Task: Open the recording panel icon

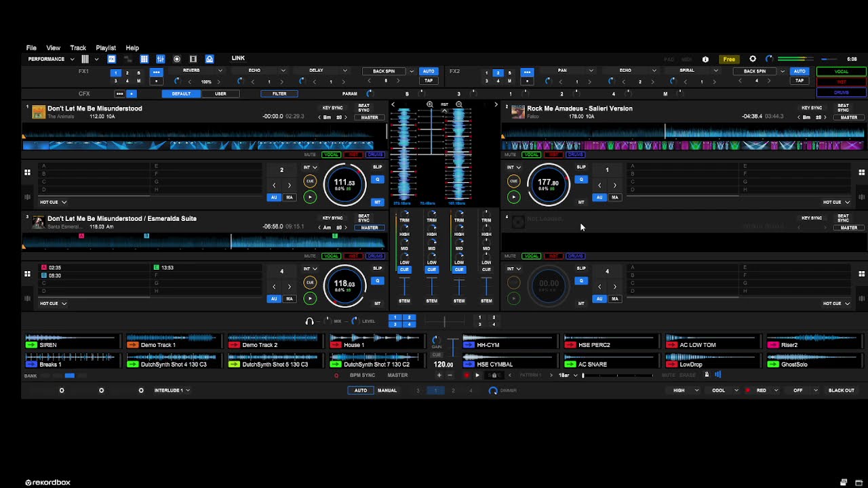Action: click(x=177, y=59)
